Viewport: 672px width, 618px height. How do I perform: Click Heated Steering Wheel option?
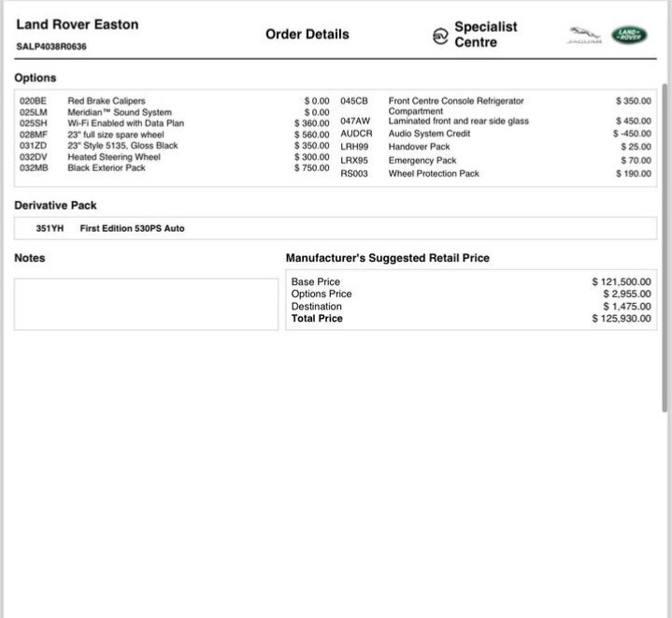(114, 157)
